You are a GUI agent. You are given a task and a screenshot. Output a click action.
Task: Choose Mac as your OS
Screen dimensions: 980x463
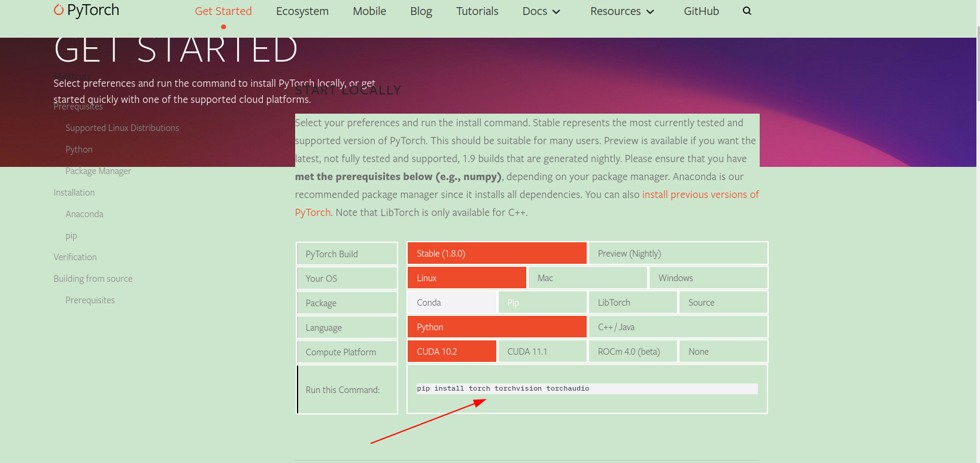coord(588,278)
